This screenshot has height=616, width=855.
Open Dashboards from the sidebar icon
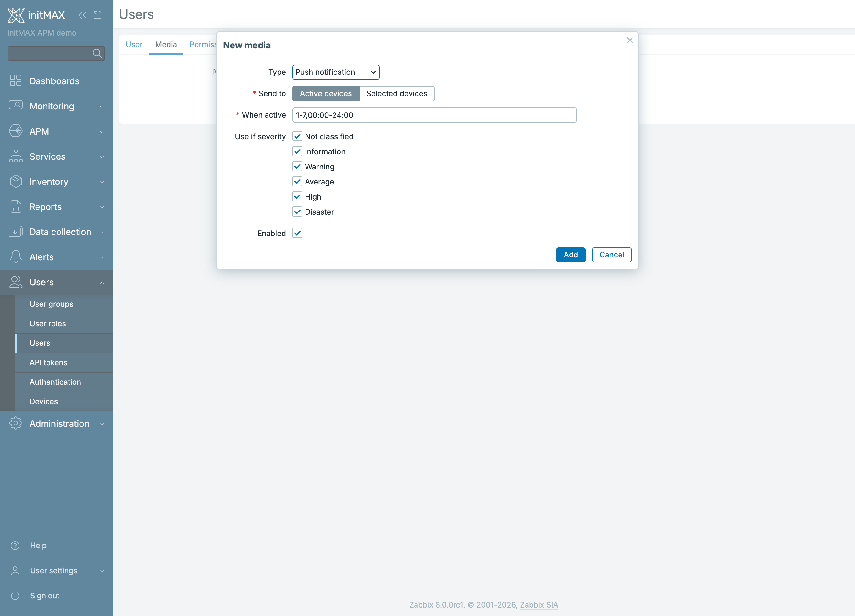coord(15,81)
